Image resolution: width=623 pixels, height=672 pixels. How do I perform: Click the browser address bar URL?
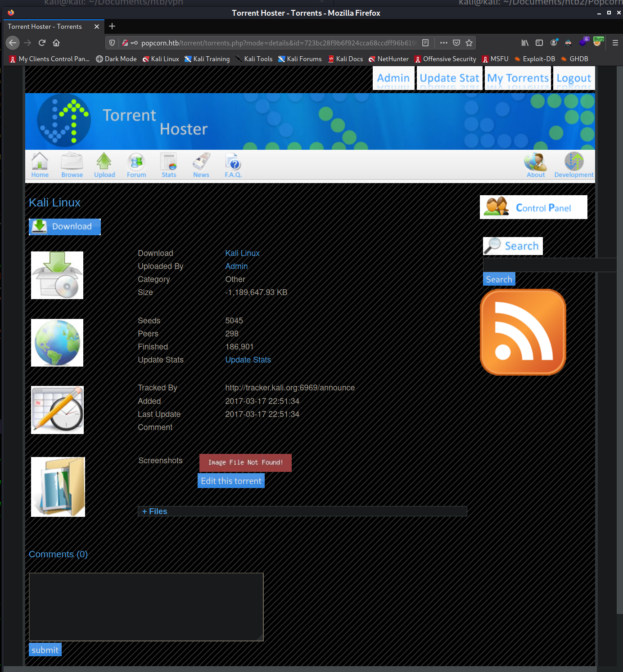279,43
